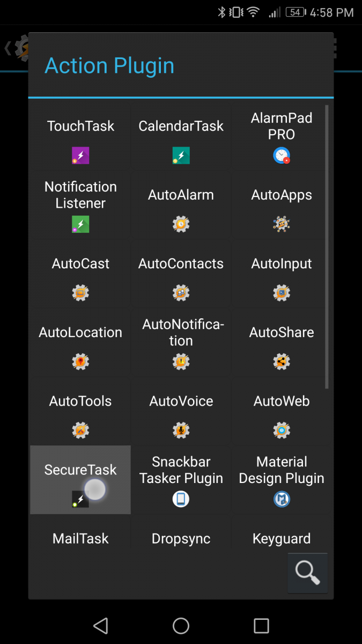
Task: Choose the Snackbar Tasker Plugin phone icon
Action: tap(181, 499)
